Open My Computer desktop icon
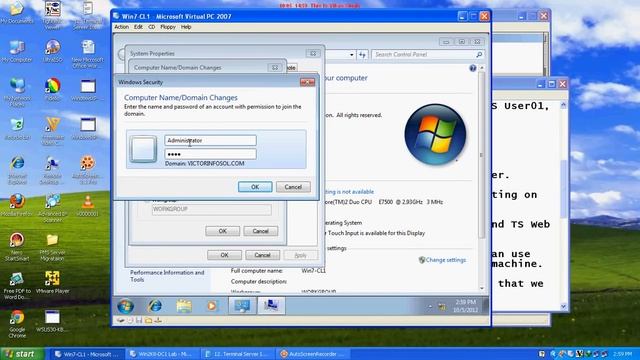Viewport: 640px width, 360px height. [x=17, y=51]
